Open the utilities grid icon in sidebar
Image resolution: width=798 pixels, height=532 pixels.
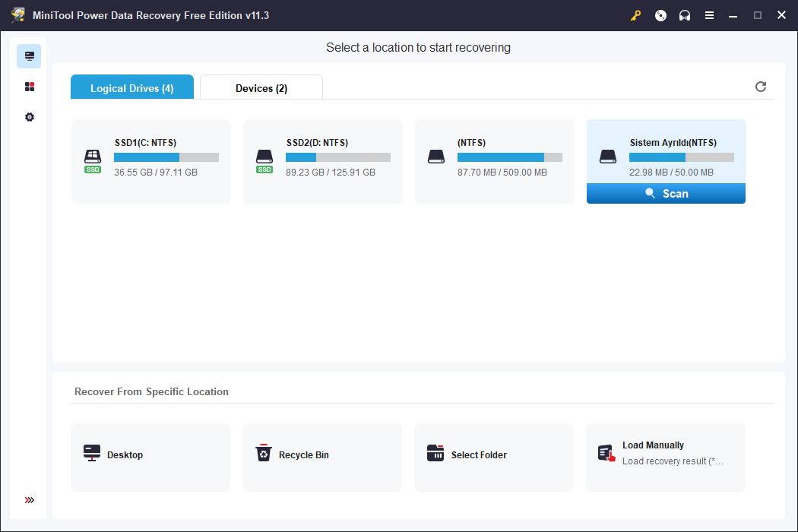tap(30, 87)
